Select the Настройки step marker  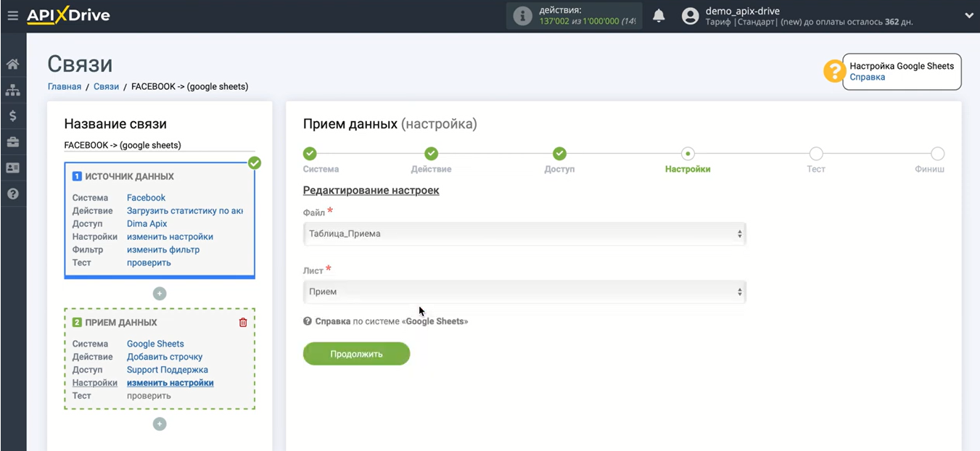[x=688, y=154]
